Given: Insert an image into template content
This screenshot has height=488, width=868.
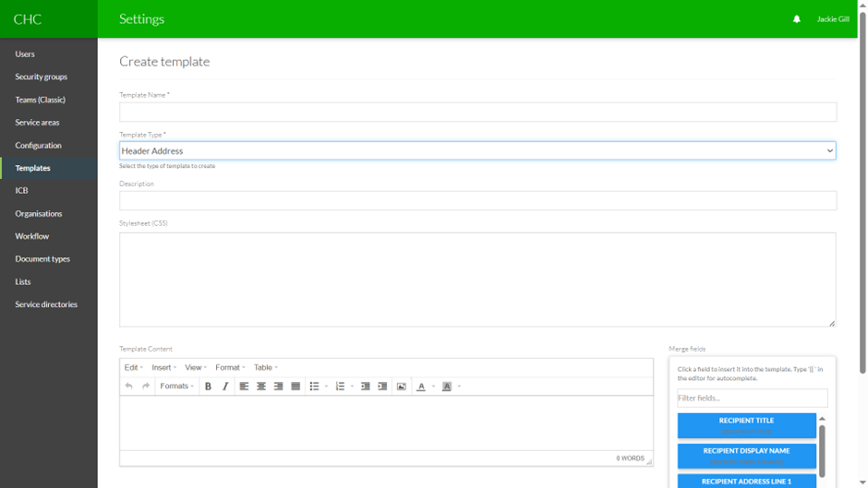Looking at the screenshot, I should (x=401, y=387).
